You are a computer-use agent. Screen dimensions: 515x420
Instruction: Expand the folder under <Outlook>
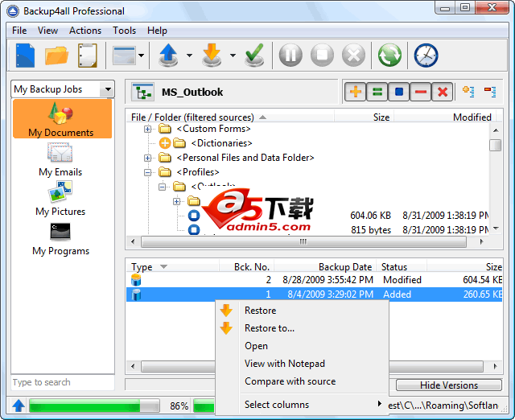coord(176,201)
